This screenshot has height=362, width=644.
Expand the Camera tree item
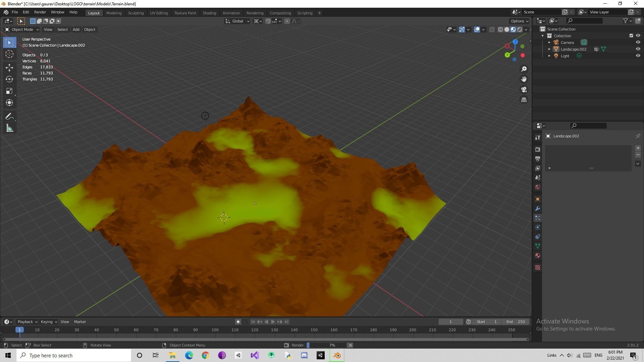549,42
